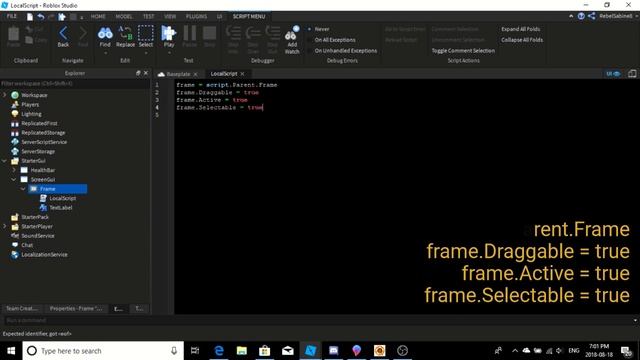The height and width of the screenshot is (360, 640).
Task: Select ReplicatedStorage in Explorer
Action: (x=43, y=133)
